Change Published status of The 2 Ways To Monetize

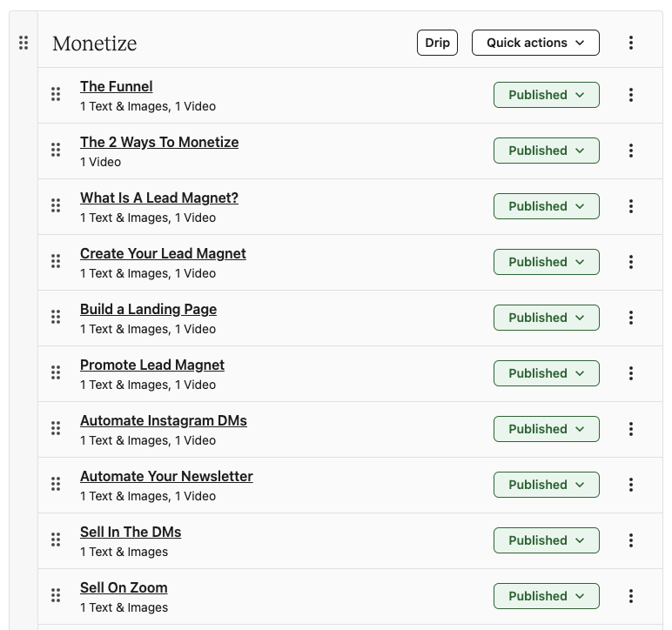coord(546,151)
